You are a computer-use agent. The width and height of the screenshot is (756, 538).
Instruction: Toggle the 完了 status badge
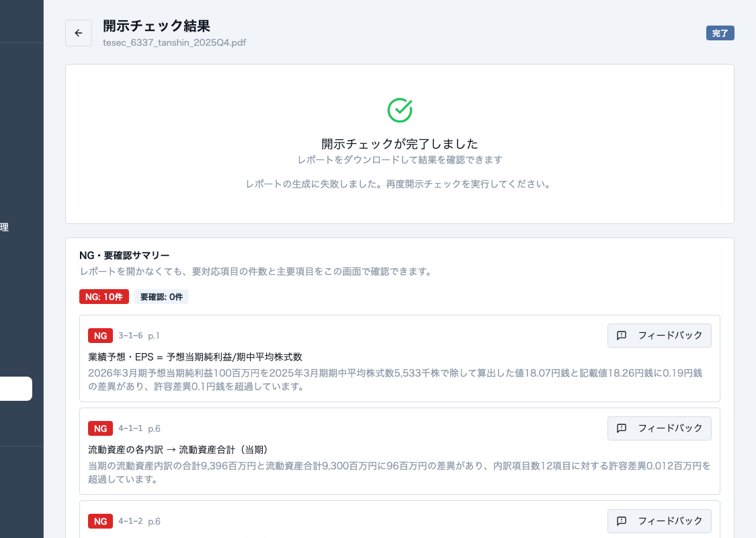720,33
